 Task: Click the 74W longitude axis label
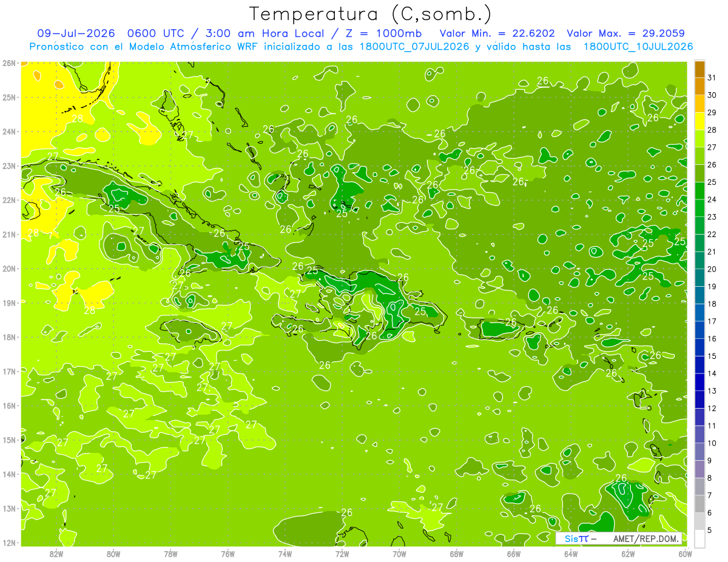[285, 554]
